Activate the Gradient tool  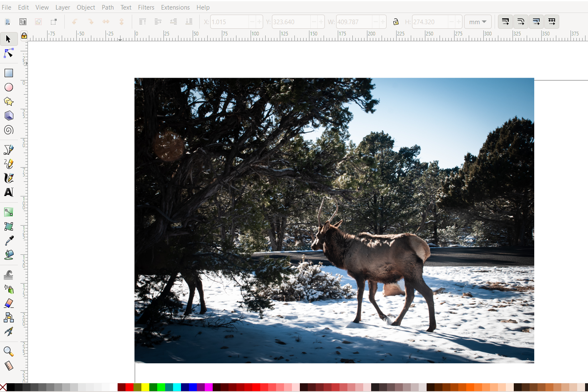pyautogui.click(x=8, y=212)
